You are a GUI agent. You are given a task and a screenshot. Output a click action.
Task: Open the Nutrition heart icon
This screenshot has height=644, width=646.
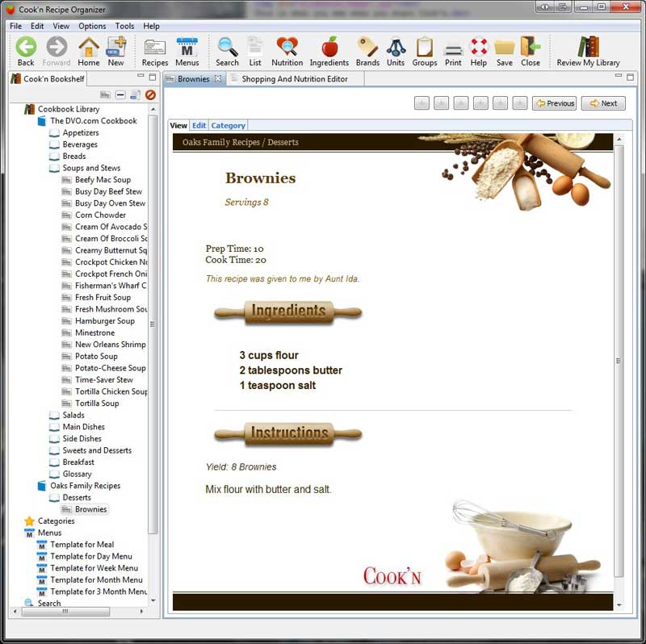(x=287, y=51)
